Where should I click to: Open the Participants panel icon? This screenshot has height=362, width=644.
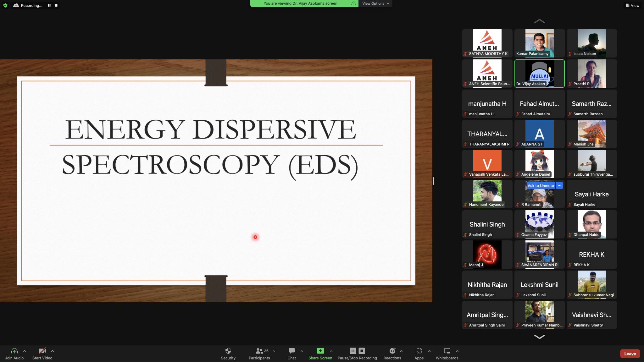(x=259, y=351)
